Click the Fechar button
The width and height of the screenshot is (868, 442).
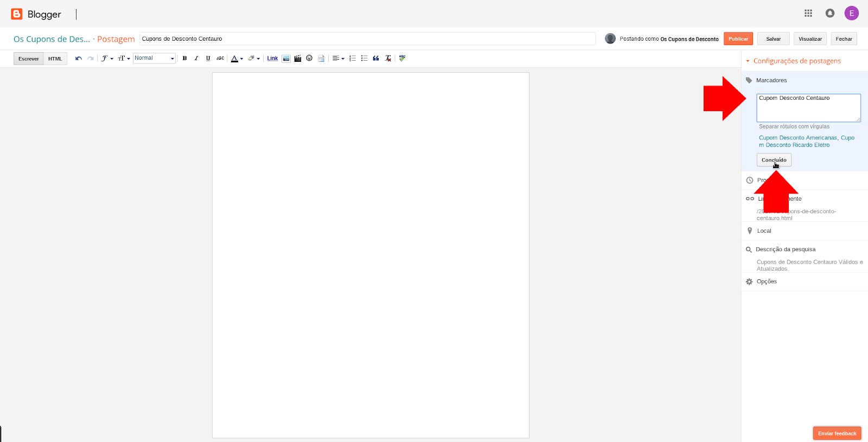[x=844, y=39]
